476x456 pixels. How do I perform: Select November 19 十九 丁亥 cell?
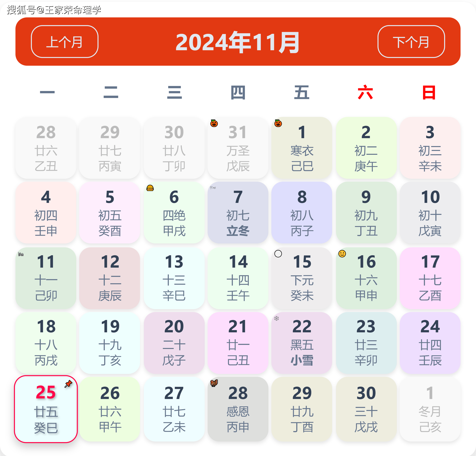pos(110,343)
